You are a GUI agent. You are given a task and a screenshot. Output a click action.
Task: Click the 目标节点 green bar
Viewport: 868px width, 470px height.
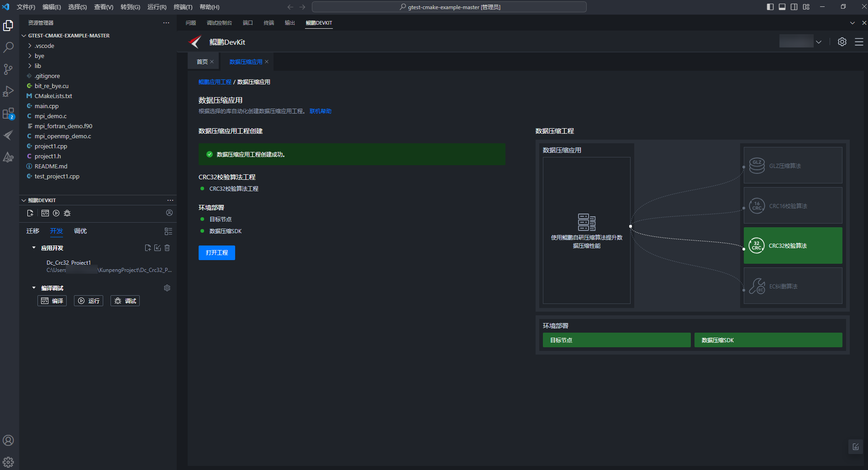[617, 340]
